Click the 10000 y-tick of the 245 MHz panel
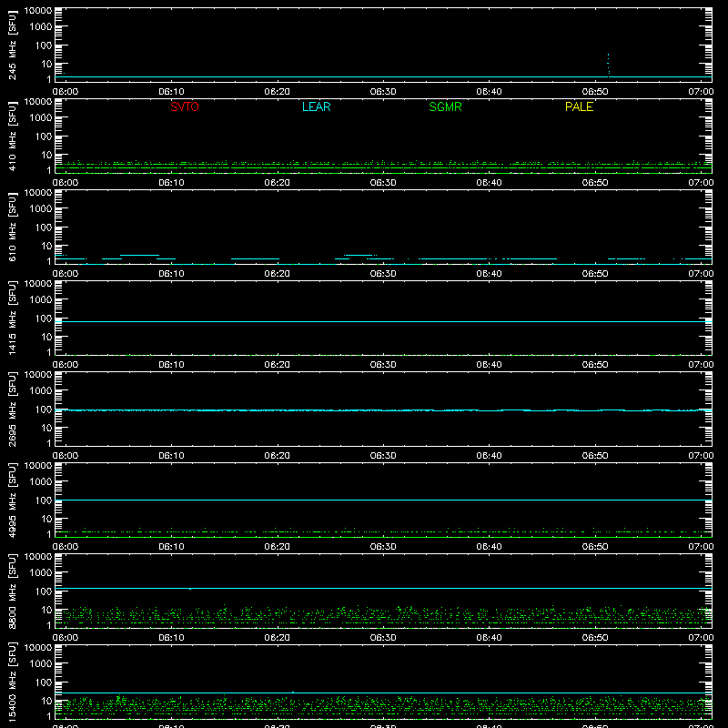Screen dimensions: 728x728 [x=38, y=10]
